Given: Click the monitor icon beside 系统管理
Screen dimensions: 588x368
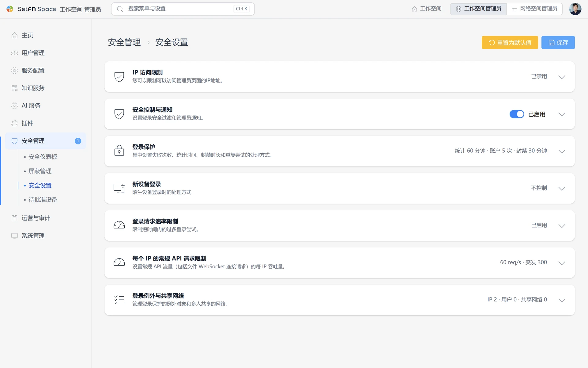Looking at the screenshot, I should pyautogui.click(x=14, y=236).
